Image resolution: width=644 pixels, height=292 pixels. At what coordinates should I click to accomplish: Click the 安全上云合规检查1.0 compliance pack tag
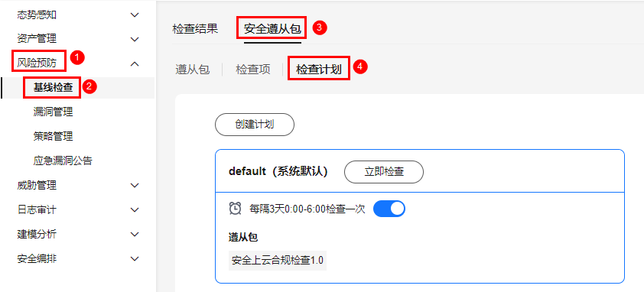[x=277, y=261]
